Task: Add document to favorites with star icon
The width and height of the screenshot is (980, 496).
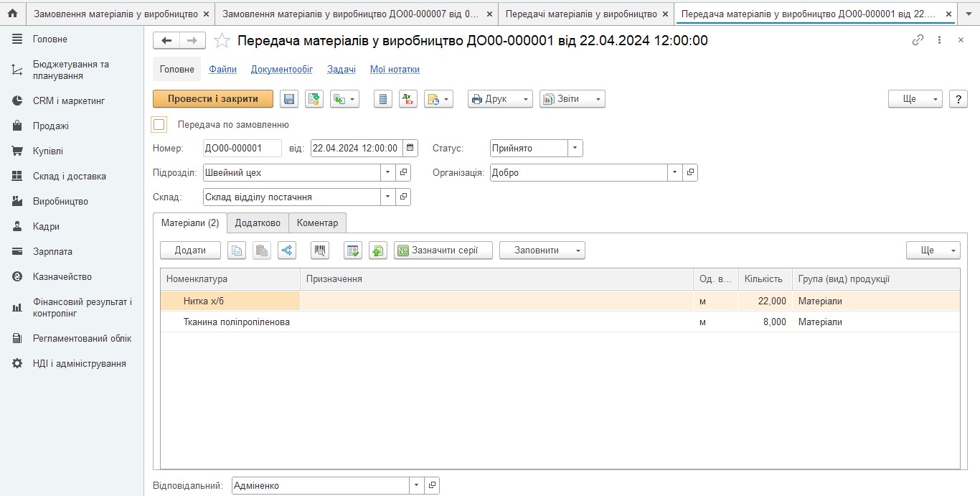Action: [222, 41]
